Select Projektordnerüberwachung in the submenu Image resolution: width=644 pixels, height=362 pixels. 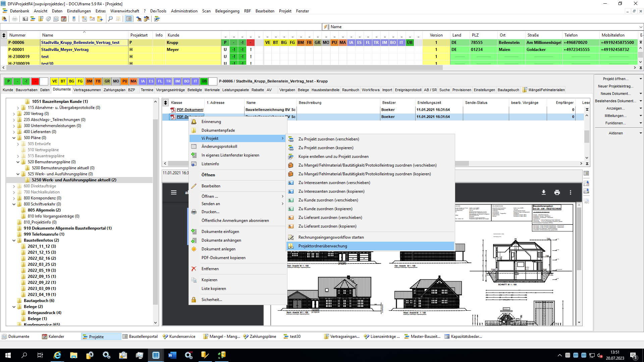[x=370, y=246]
